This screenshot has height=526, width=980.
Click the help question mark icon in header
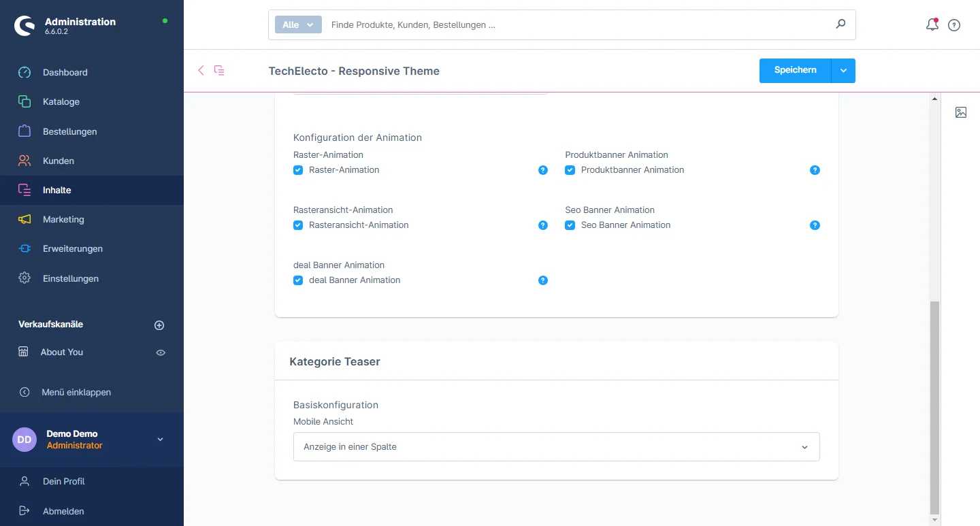(954, 25)
